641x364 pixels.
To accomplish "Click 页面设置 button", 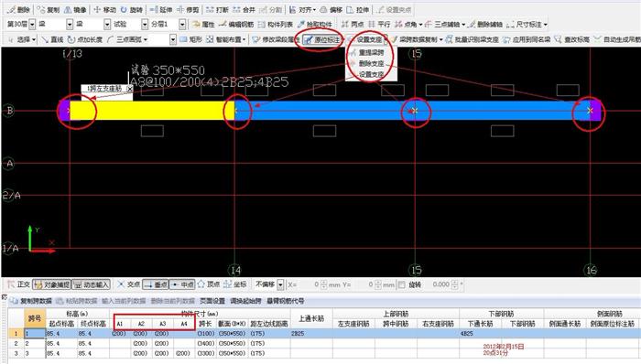I will tap(212, 301).
